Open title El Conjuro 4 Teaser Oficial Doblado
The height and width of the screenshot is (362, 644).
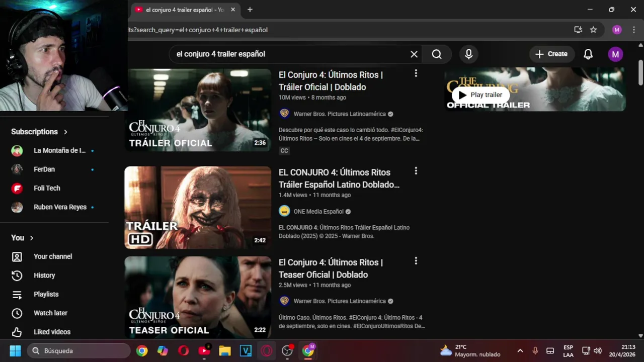(x=331, y=268)
